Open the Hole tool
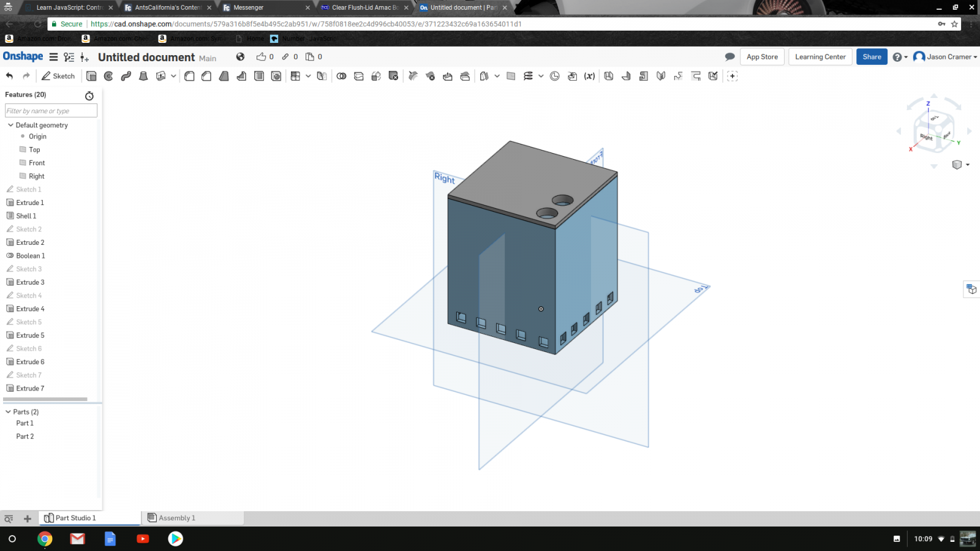The image size is (980, 551). click(x=276, y=76)
